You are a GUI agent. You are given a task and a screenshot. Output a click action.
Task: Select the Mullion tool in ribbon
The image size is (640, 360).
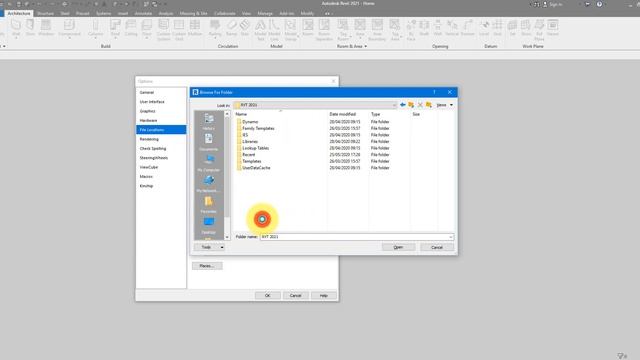pos(195,28)
